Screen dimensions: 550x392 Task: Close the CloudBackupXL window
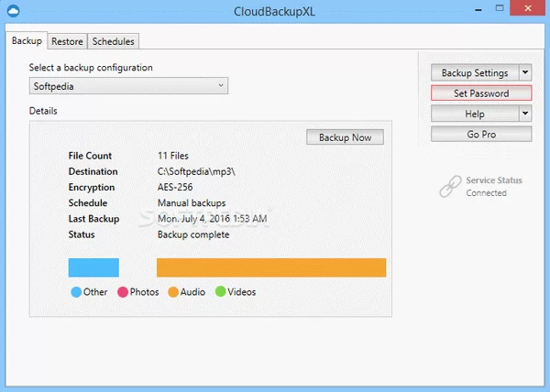pos(528,11)
